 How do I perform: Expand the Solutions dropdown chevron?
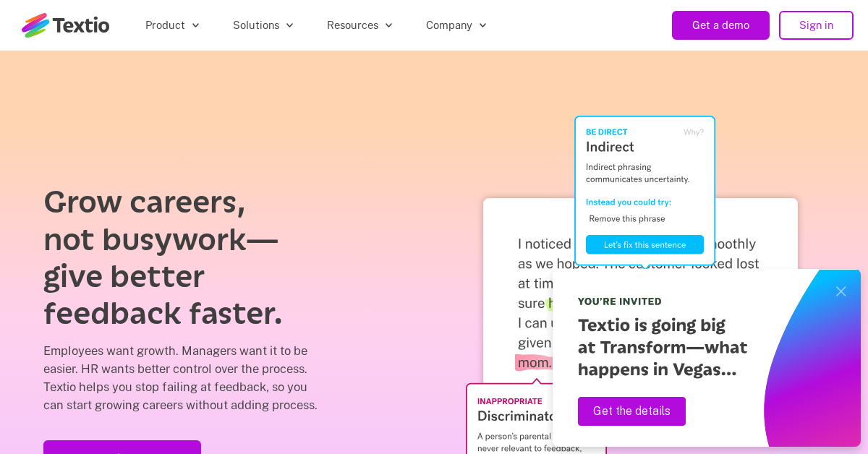289,25
